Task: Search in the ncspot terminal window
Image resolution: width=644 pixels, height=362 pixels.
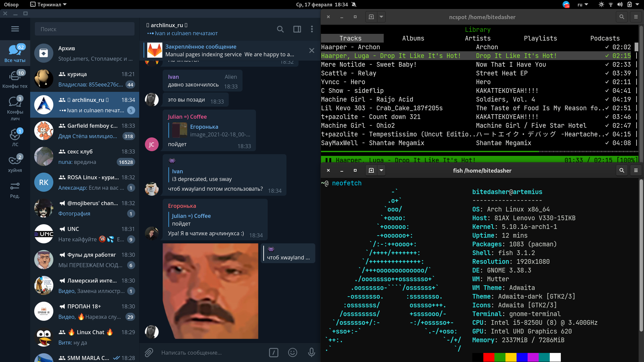Action: (622, 17)
